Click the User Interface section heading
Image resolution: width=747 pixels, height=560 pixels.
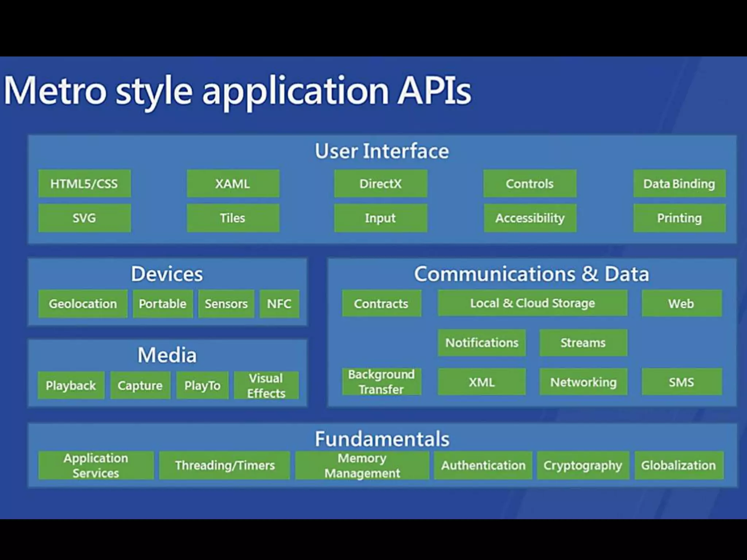382,151
